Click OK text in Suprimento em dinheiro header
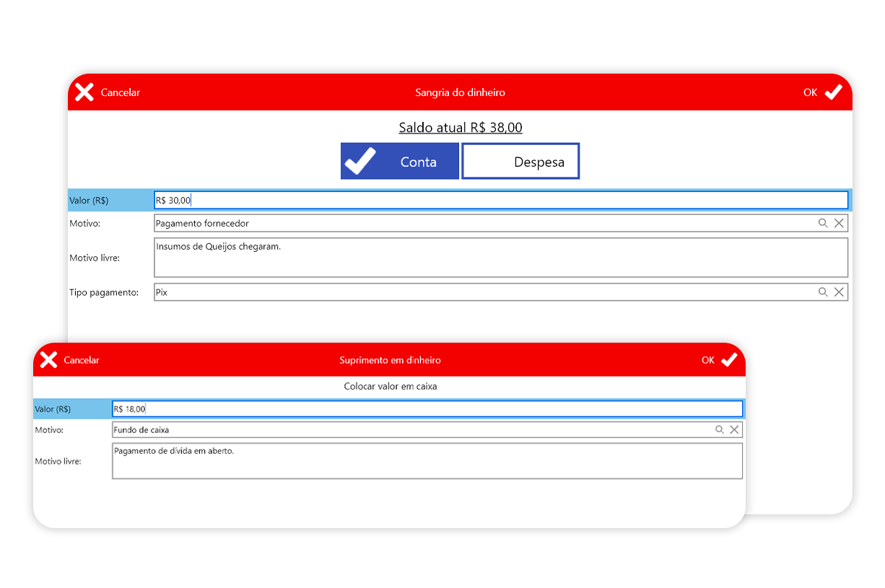 (708, 360)
